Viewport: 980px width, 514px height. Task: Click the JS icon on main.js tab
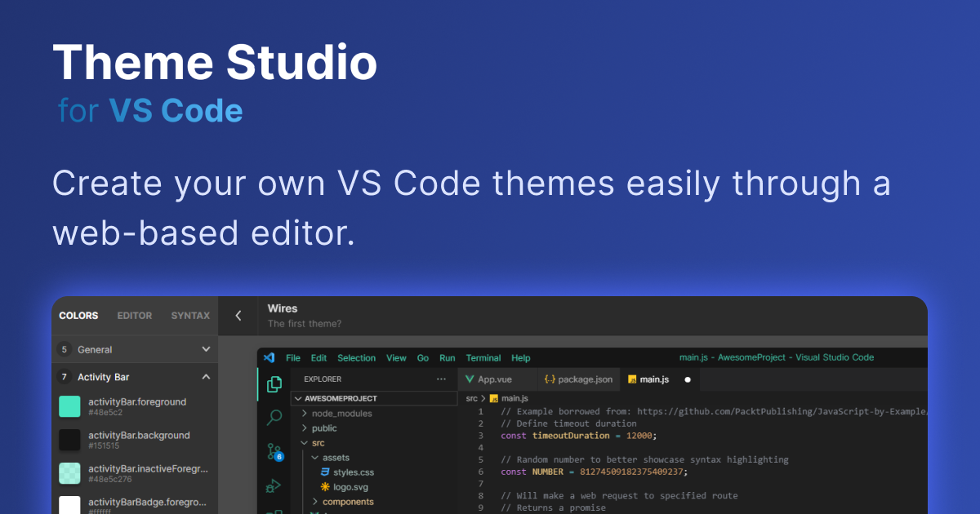pyautogui.click(x=631, y=379)
